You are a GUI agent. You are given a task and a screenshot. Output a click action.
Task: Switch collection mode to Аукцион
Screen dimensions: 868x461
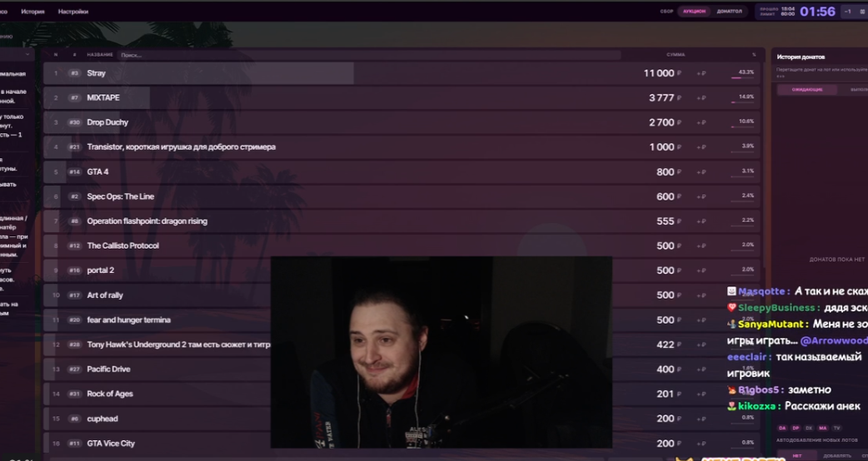[694, 11]
